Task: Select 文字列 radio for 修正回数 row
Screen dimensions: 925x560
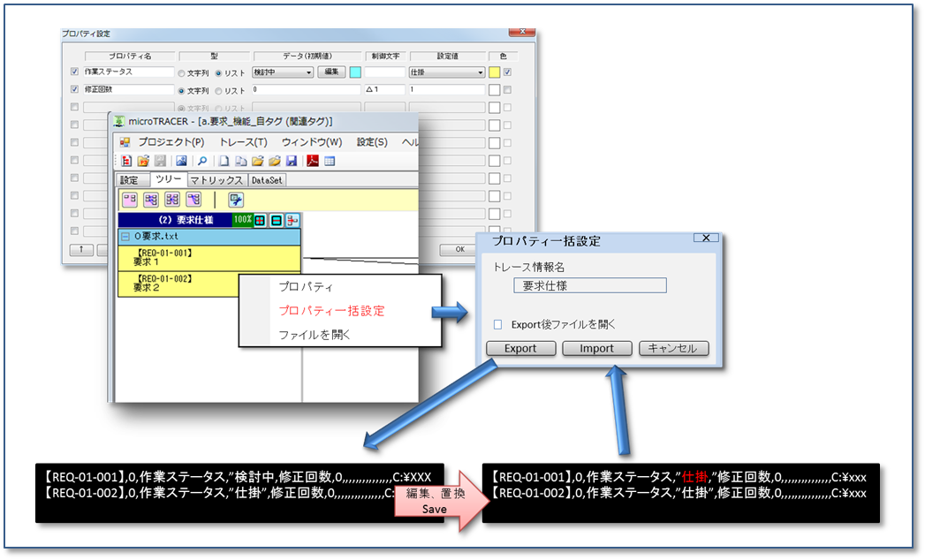Action: click(182, 91)
